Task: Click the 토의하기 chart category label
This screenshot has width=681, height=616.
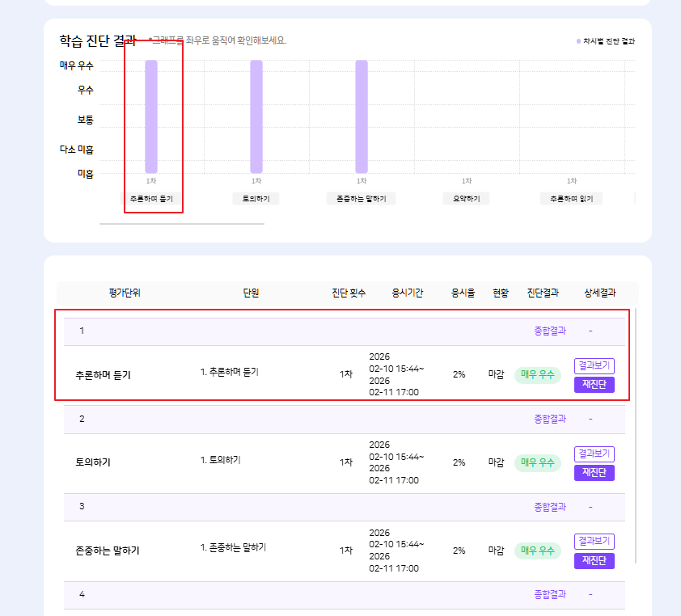Action: pos(256,199)
